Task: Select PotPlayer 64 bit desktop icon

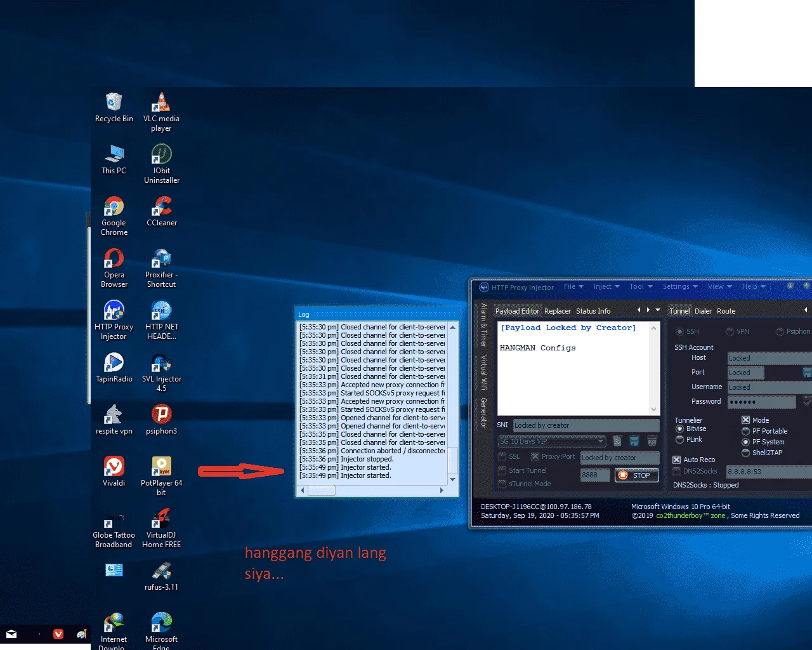Action: pyautogui.click(x=161, y=476)
